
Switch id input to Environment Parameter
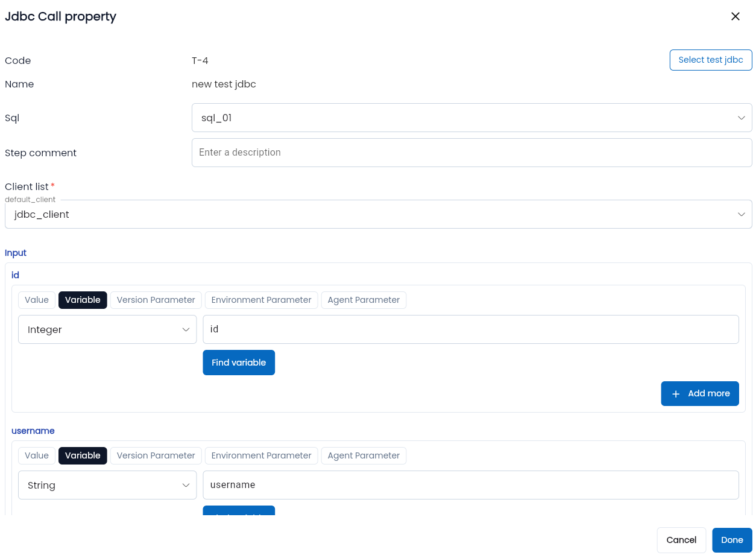click(x=261, y=300)
